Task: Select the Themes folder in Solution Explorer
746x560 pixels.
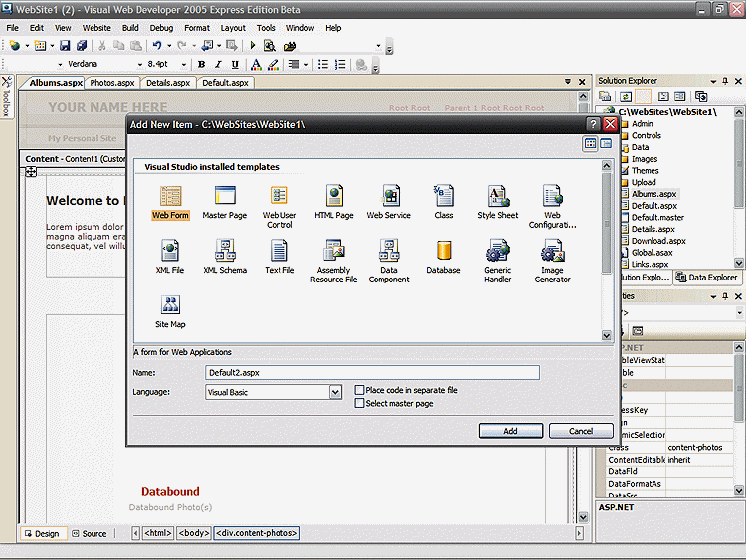Action: click(645, 171)
